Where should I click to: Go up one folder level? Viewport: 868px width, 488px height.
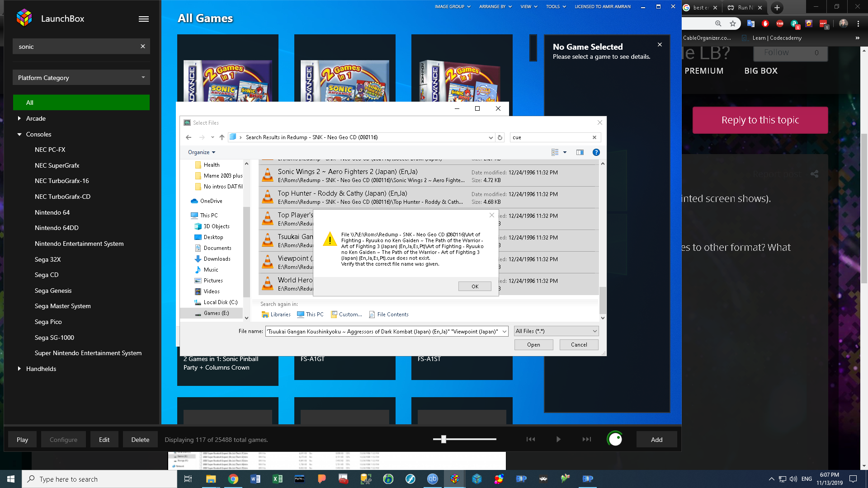(222, 137)
